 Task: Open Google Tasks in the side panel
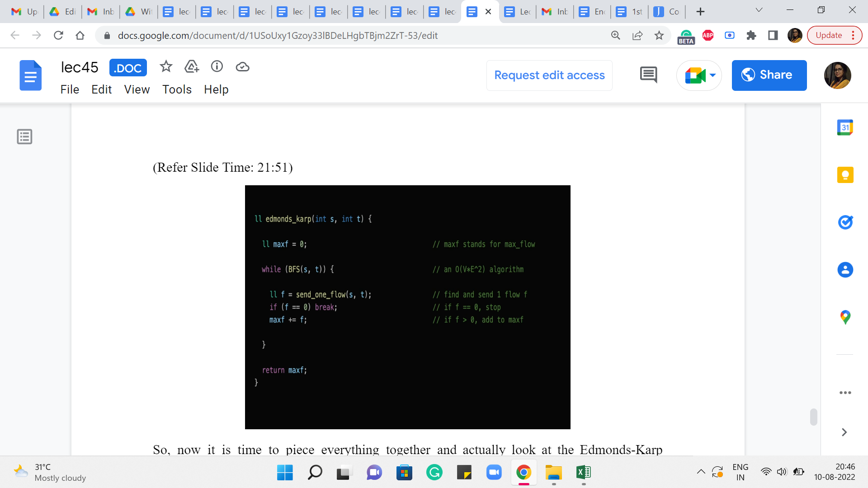point(845,222)
